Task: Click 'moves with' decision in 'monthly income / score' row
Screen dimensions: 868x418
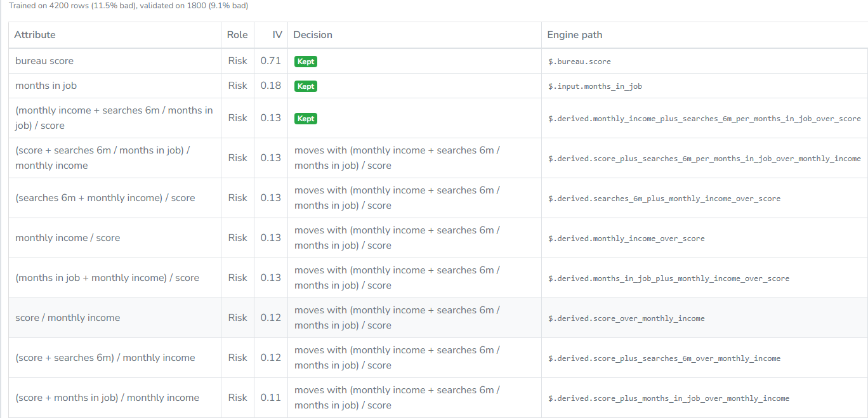Action: tap(397, 238)
